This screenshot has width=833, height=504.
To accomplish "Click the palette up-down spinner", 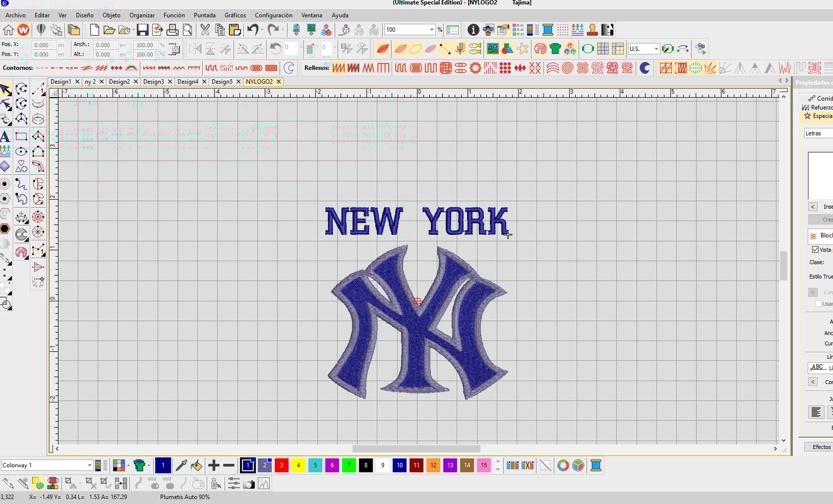I will point(498,465).
